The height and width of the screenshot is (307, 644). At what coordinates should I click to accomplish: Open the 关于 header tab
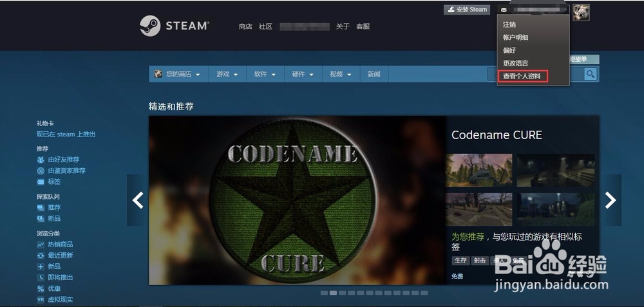coord(343,26)
